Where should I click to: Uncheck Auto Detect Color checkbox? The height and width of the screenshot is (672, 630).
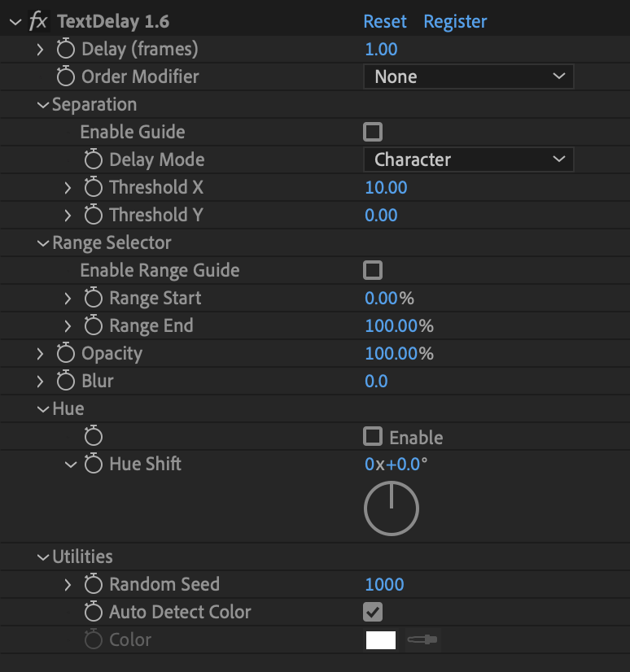pyautogui.click(x=373, y=612)
